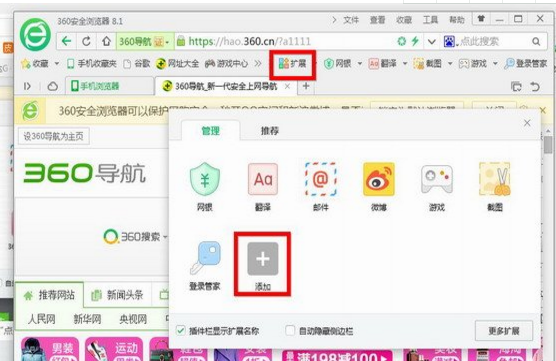Open the 游戏 gamepad extension in the panel
The width and height of the screenshot is (556, 361).
[437, 187]
